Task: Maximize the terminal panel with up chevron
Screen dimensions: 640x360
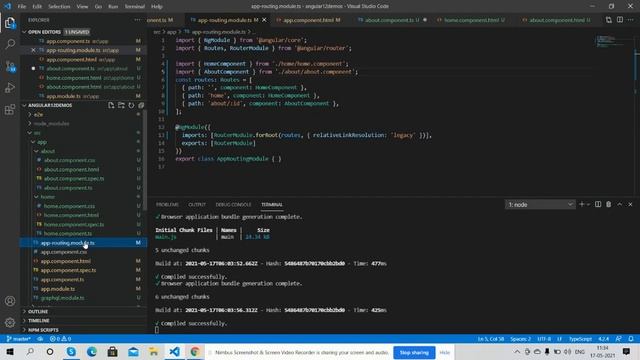Action: click(620, 204)
